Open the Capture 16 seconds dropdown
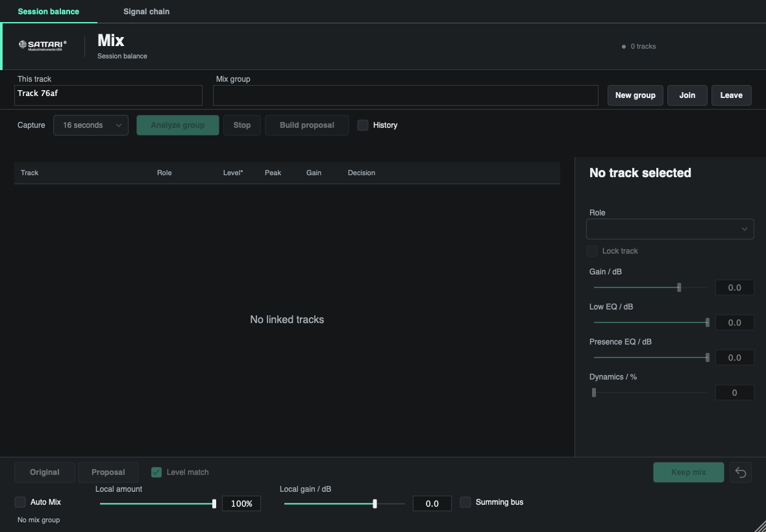The width and height of the screenshot is (766, 532). 91,125
